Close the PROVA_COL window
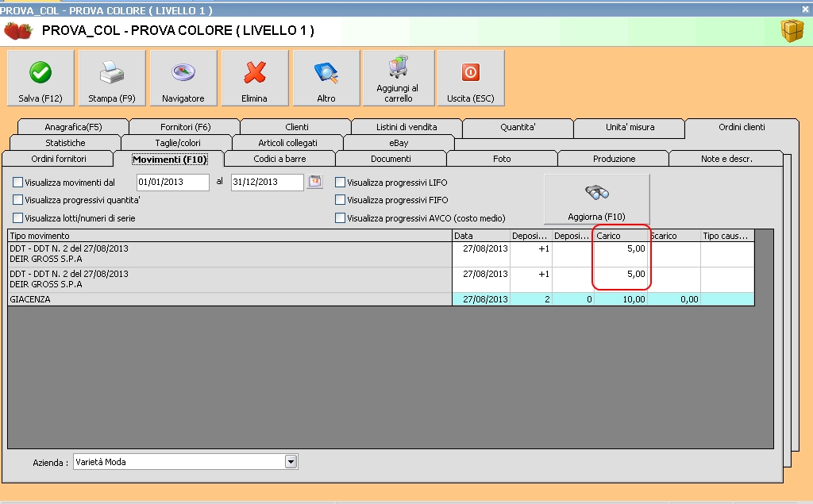This screenshot has height=504, width=813. (x=807, y=10)
